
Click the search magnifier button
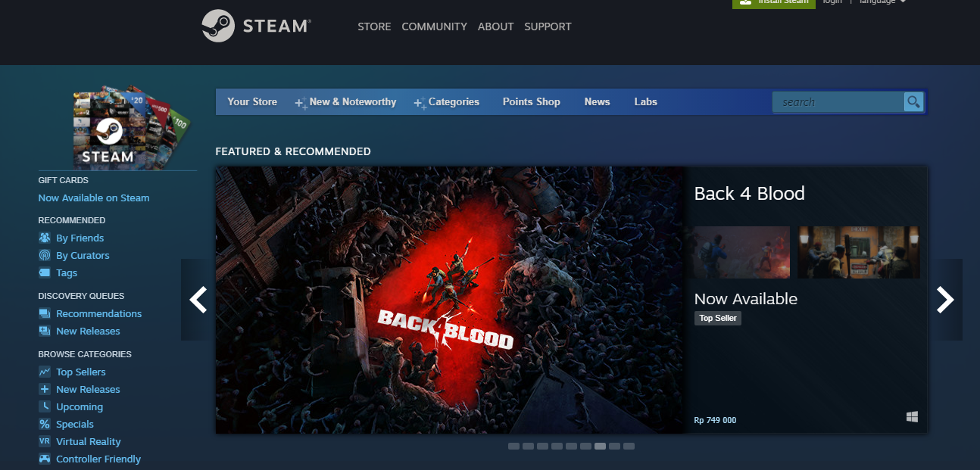click(x=913, y=102)
